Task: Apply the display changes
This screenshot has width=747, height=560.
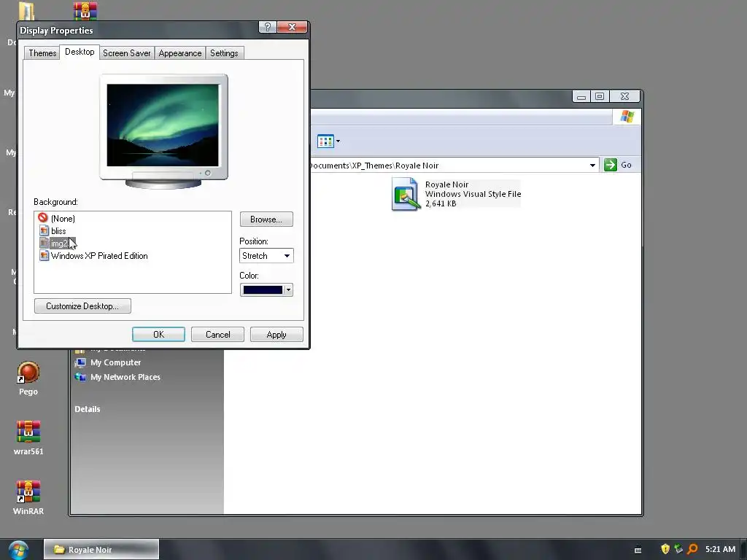Action: click(276, 334)
